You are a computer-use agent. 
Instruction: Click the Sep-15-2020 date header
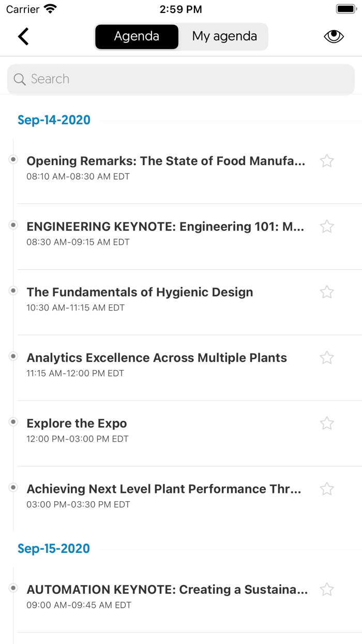tap(54, 548)
